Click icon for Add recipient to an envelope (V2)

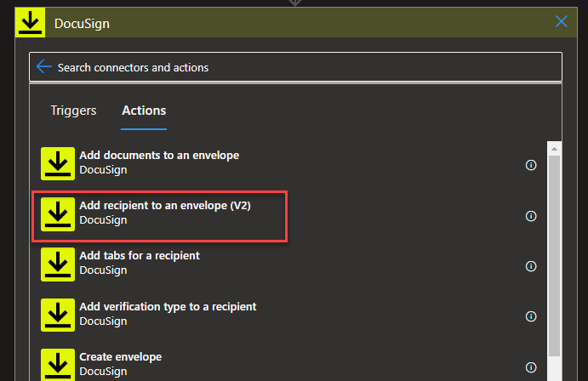[x=58, y=213]
